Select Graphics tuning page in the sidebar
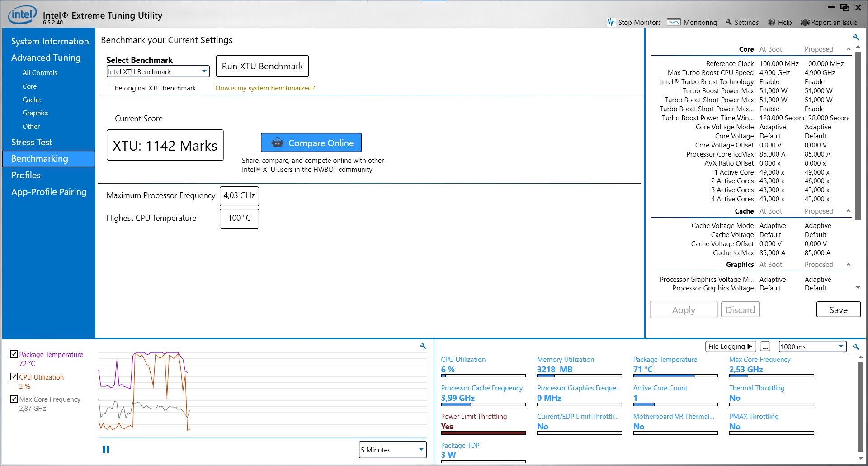Viewport: 868px width, 466px height. (35, 113)
